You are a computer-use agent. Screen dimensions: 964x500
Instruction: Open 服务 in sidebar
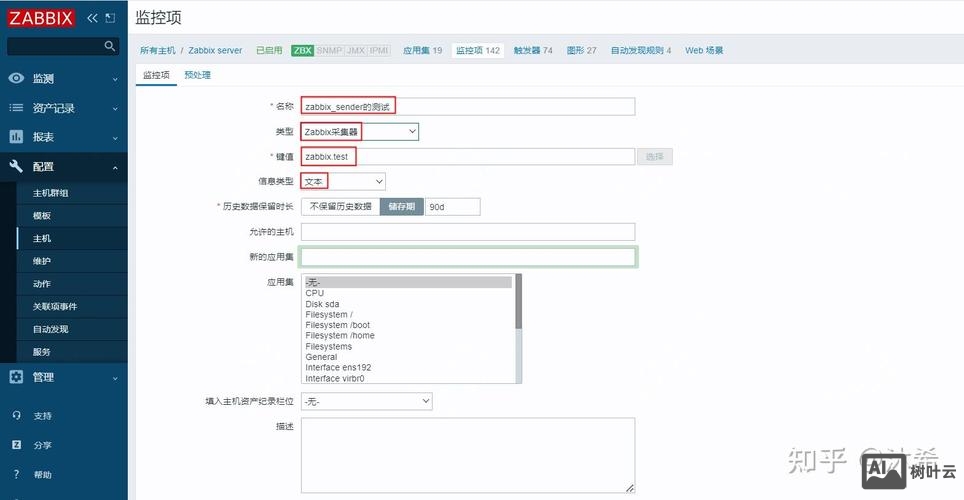point(72,352)
